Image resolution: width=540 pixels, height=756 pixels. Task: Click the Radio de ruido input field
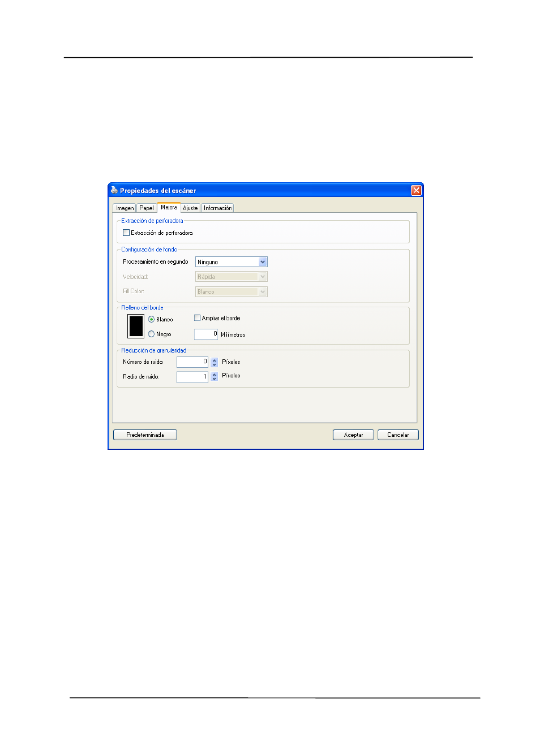pyautogui.click(x=192, y=377)
